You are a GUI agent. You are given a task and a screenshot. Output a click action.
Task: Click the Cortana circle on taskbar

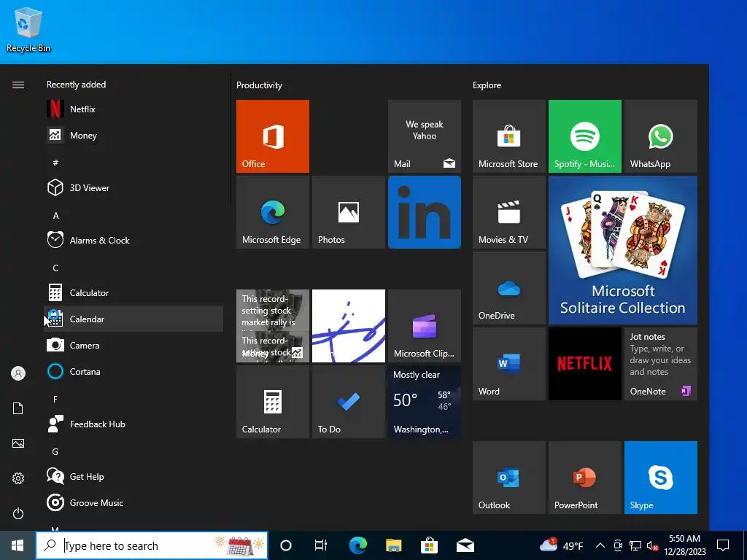click(286, 545)
